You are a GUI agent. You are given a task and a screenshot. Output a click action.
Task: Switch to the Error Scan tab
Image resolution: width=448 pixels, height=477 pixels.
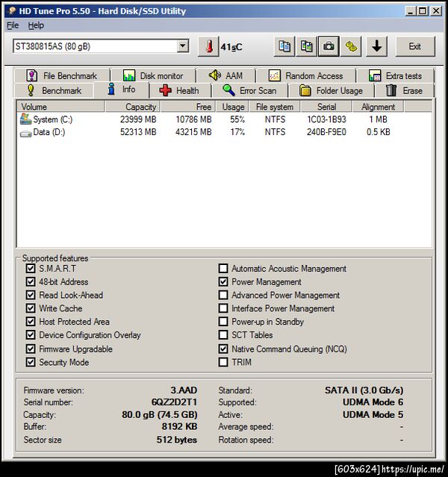(250, 90)
